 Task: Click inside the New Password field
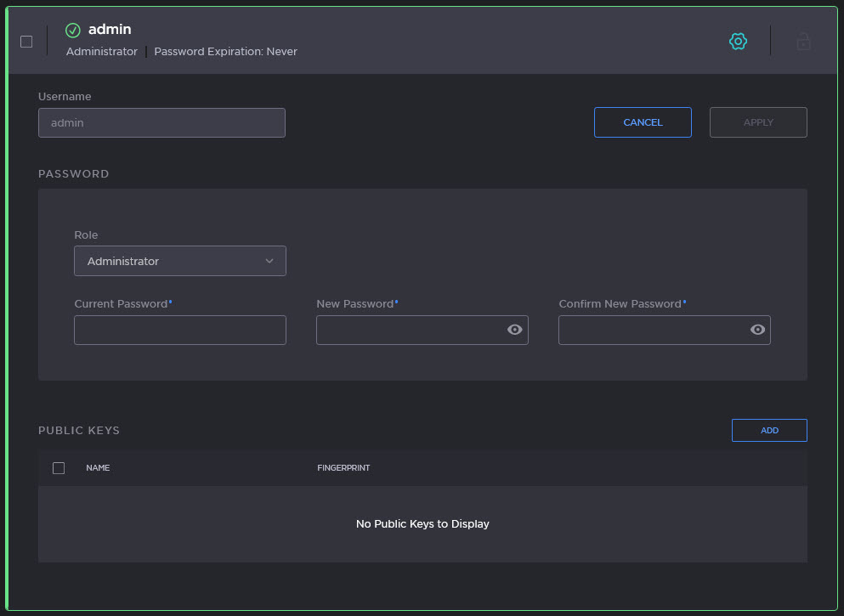411,330
